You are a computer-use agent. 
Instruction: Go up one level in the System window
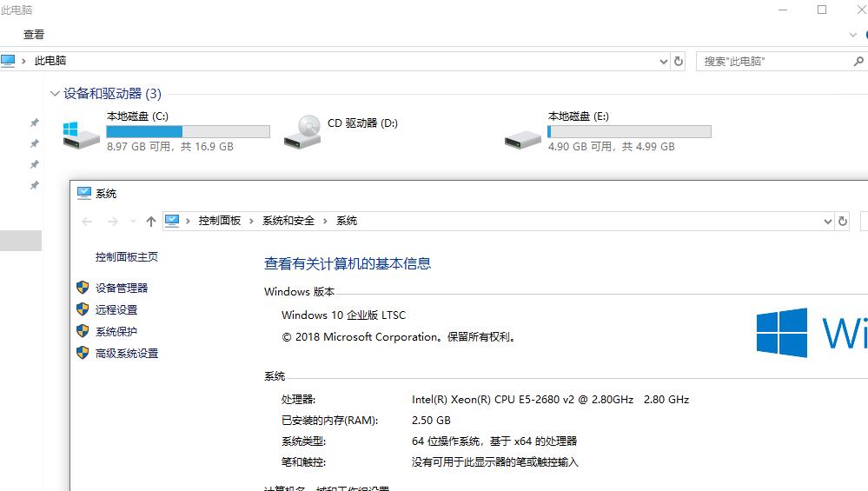[x=151, y=222]
